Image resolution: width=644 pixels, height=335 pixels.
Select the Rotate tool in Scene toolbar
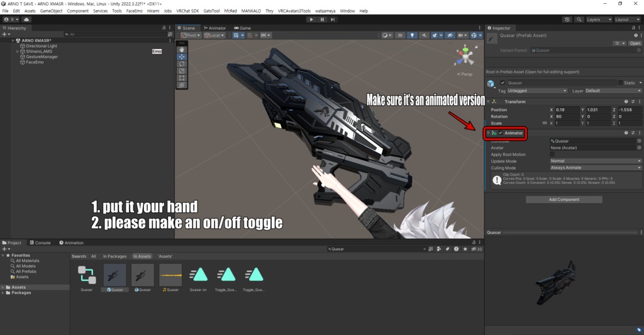tap(182, 64)
